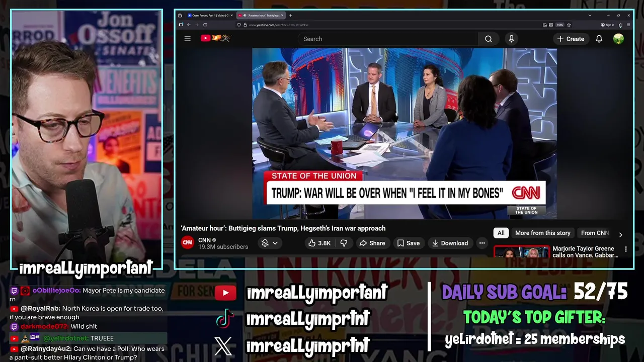Click the browser Sign in button
The height and width of the screenshot is (362, 644).
click(x=607, y=25)
